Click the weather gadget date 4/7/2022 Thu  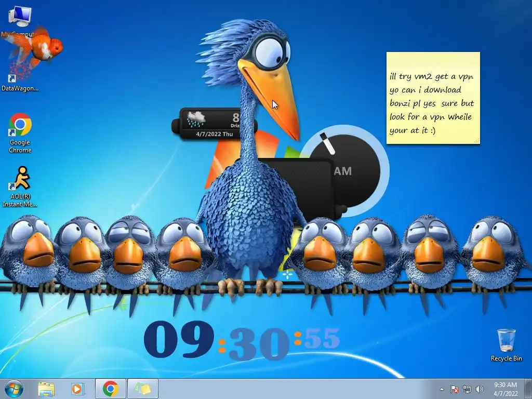(215, 134)
